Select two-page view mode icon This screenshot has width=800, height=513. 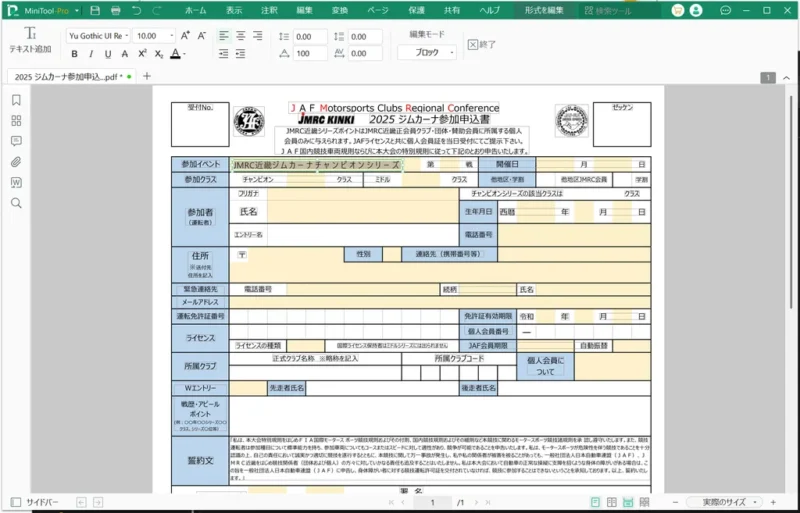[x=611, y=502]
